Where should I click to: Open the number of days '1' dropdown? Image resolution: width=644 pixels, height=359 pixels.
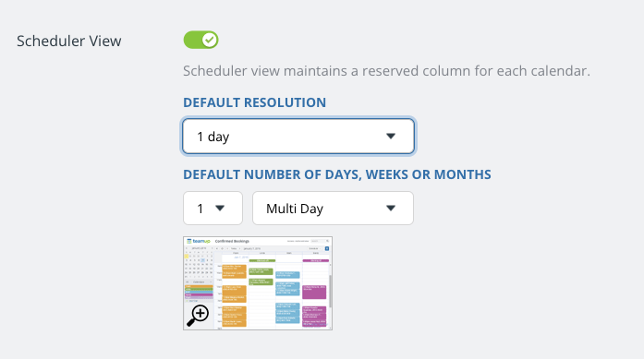[213, 208]
